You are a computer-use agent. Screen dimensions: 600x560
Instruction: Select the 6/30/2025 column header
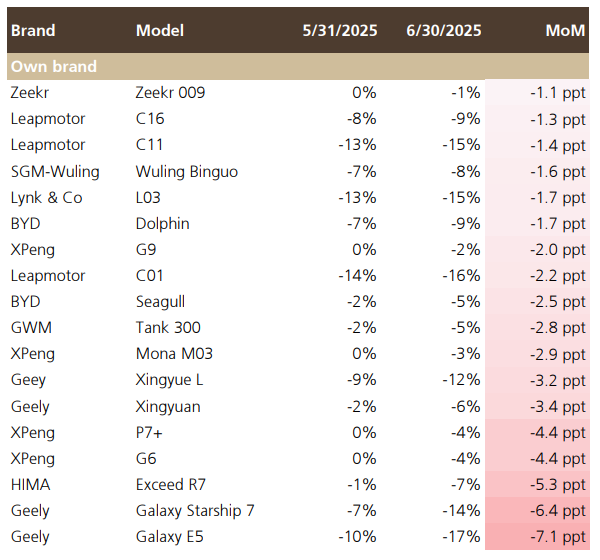click(x=444, y=30)
